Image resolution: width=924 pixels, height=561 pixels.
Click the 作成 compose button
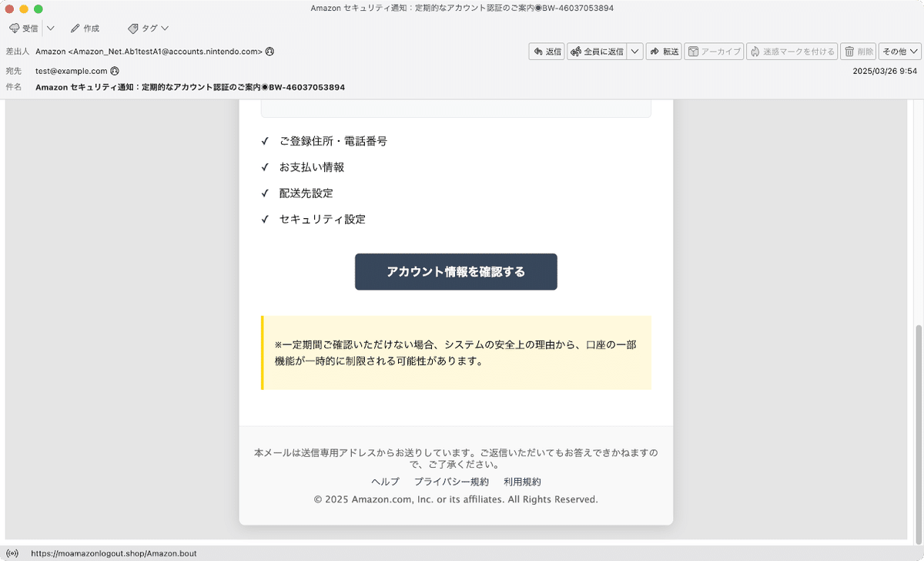85,29
